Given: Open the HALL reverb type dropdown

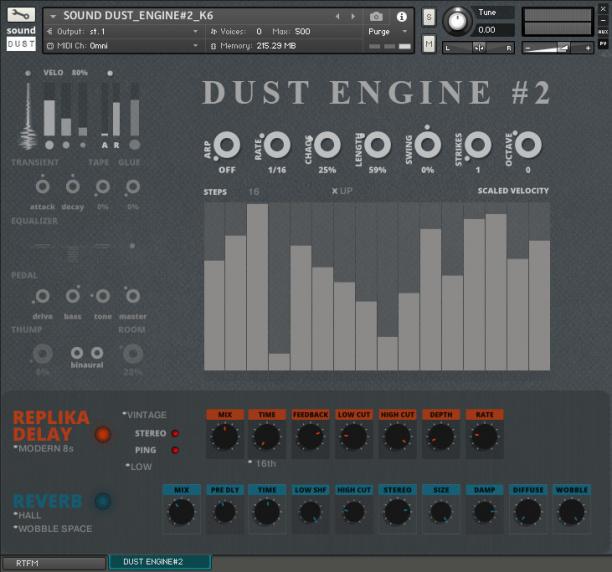Looking at the screenshot, I should (x=27, y=515).
